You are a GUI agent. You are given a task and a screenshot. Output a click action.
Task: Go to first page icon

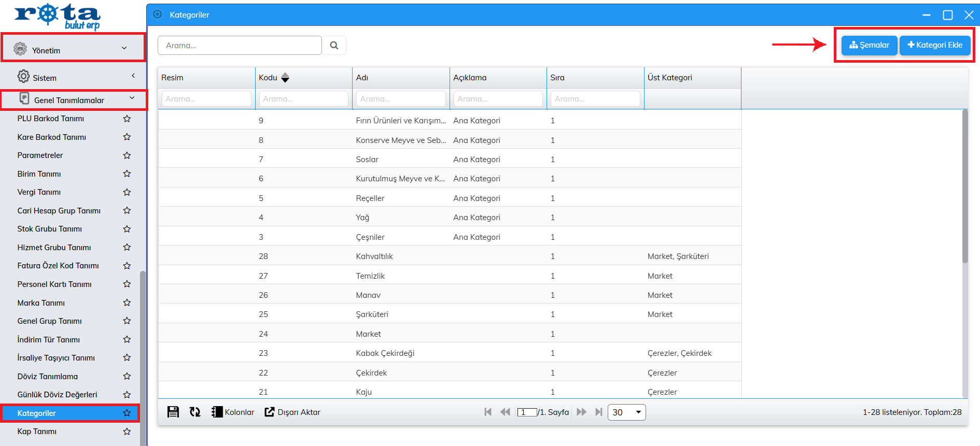488,412
